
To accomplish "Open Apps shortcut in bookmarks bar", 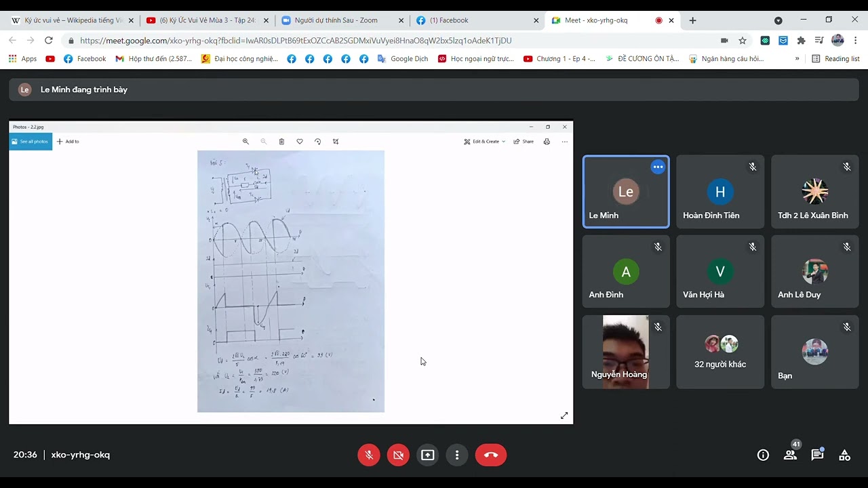I will click(x=22, y=59).
